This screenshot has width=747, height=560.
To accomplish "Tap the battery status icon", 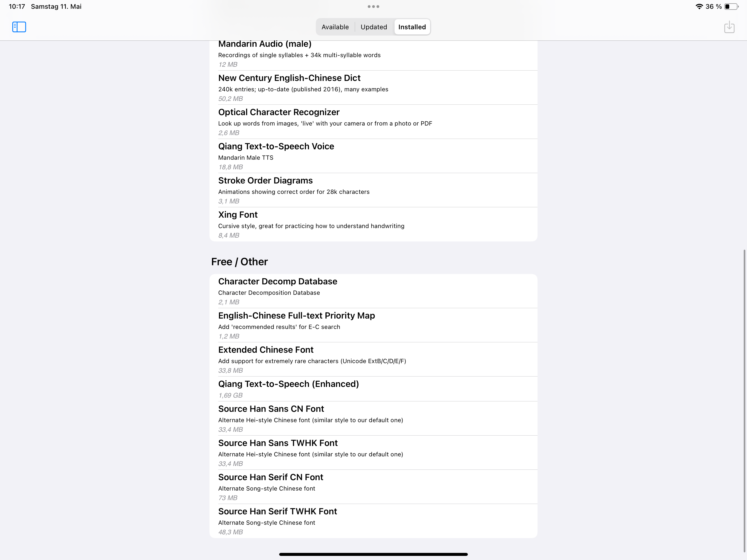I will click(731, 6).
